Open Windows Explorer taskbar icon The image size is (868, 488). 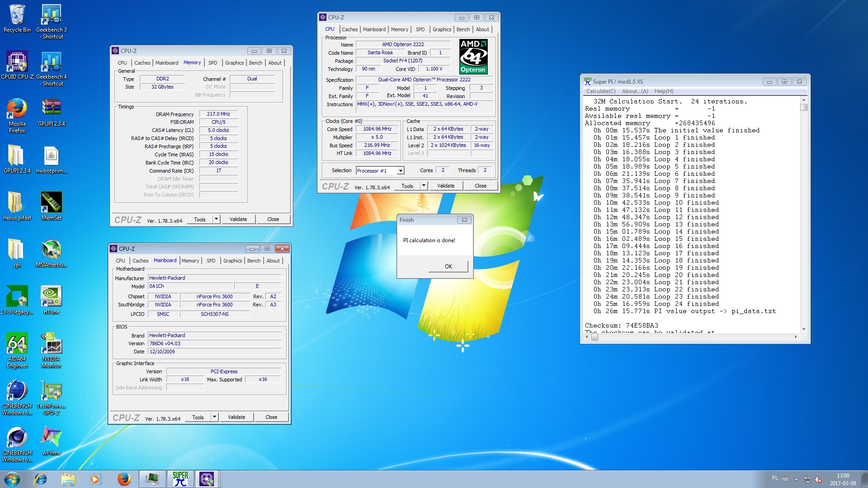click(x=68, y=479)
